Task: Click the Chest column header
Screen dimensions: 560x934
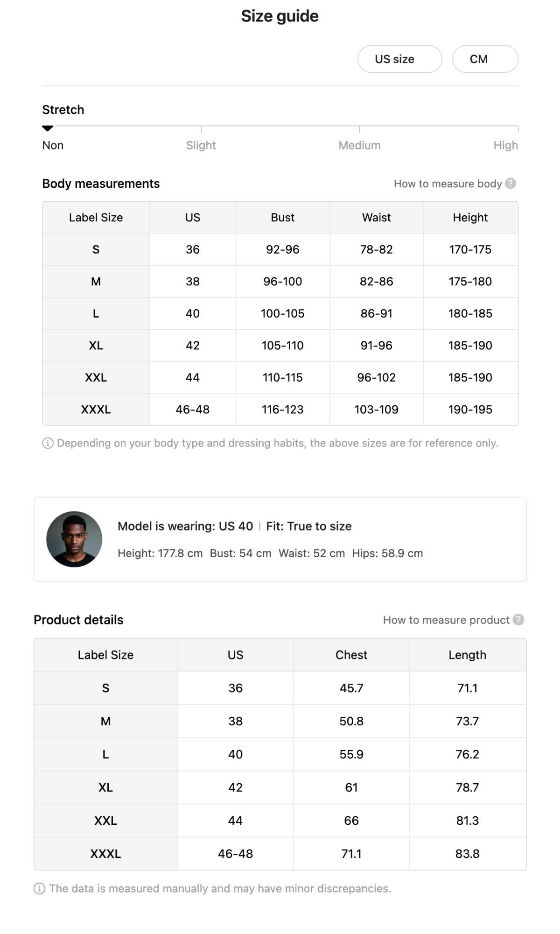Action: pyautogui.click(x=351, y=655)
